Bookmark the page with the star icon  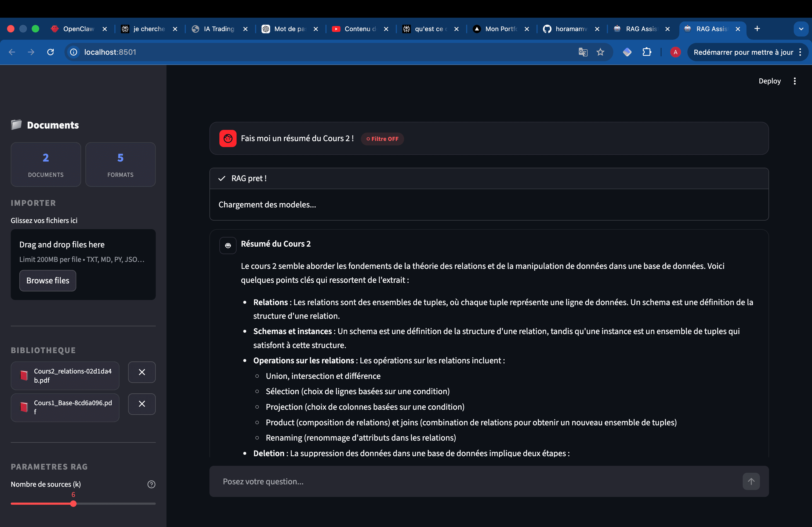[600, 52]
